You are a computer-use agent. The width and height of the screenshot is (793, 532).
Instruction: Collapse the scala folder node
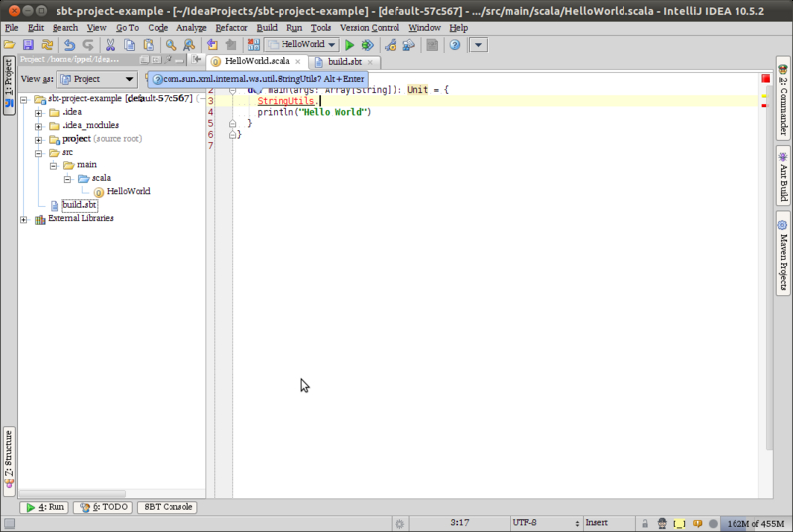click(67, 179)
